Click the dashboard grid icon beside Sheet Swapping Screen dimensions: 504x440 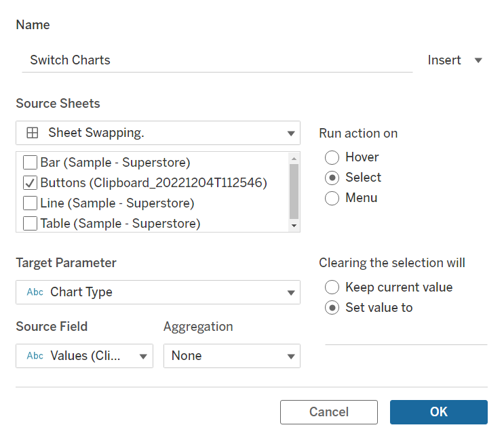tap(32, 133)
